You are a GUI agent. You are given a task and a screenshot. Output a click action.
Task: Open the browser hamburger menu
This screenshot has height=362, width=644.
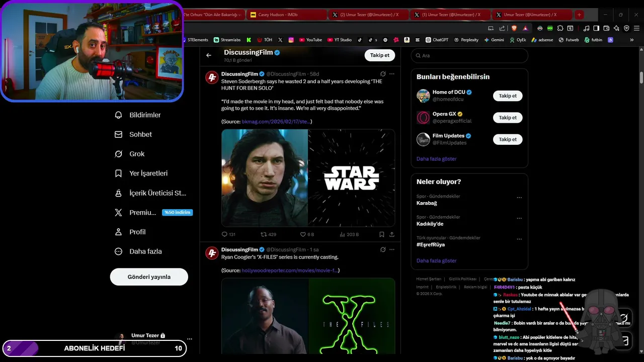[635, 28]
